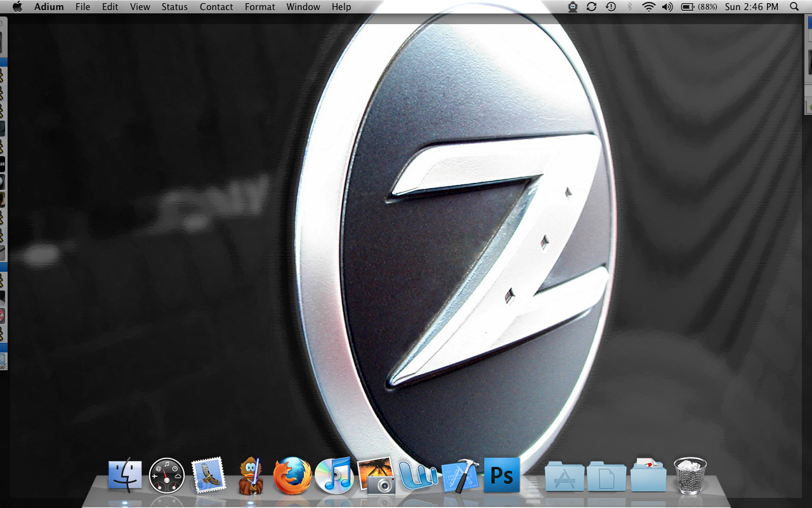Screen dimensions: 812x508
Task: Open the Wi-Fi status menu
Action: pyautogui.click(x=648, y=7)
